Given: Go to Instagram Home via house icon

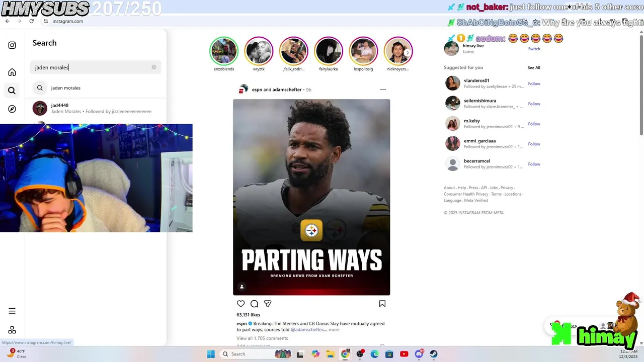Looking at the screenshot, I should click(x=12, y=72).
